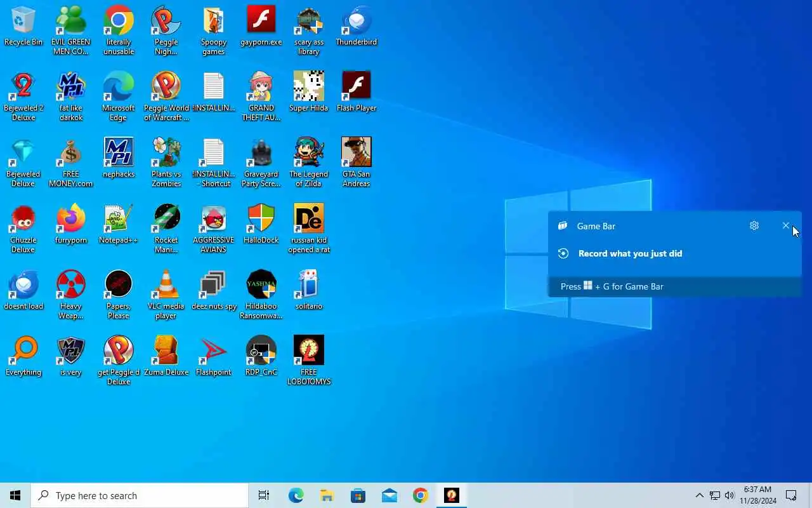812x508 pixels.
Task: Select the Flash Player desktop icon
Action: 357,93
